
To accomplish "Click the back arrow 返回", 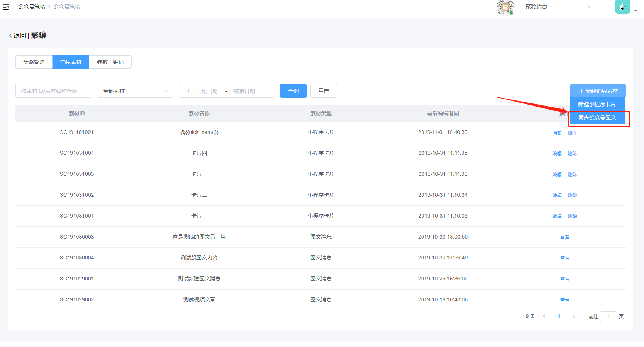I will [17, 36].
